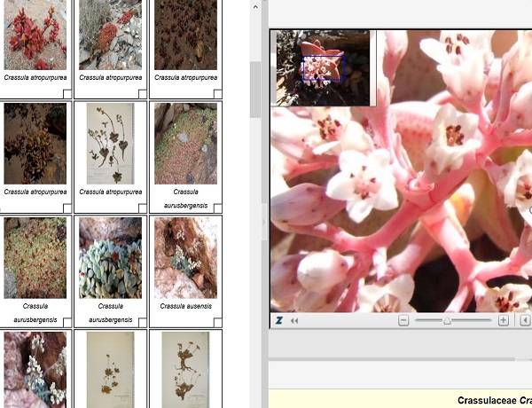Open Crassula atropurpurea dark soil thumbnail
532x408 pixels.
click(186, 35)
